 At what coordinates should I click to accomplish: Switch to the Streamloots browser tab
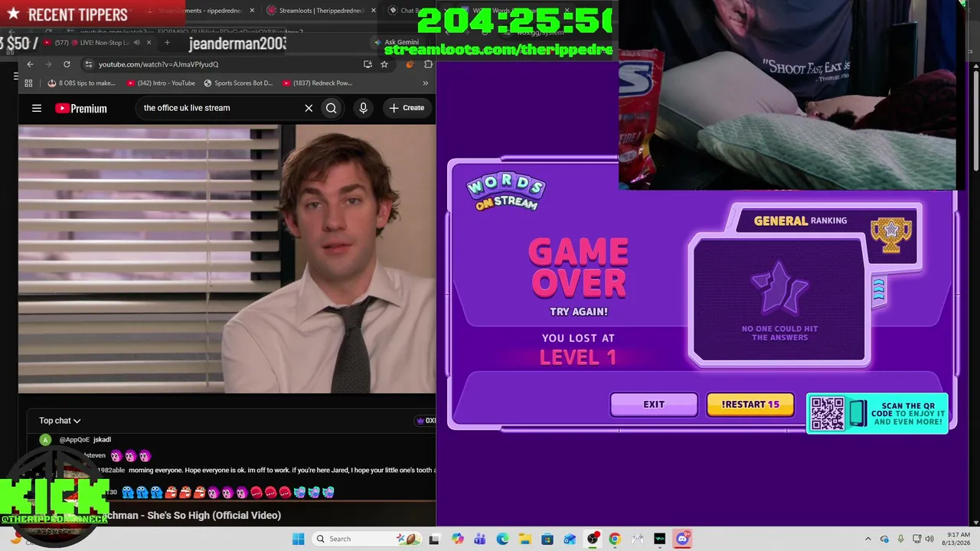pos(322,11)
